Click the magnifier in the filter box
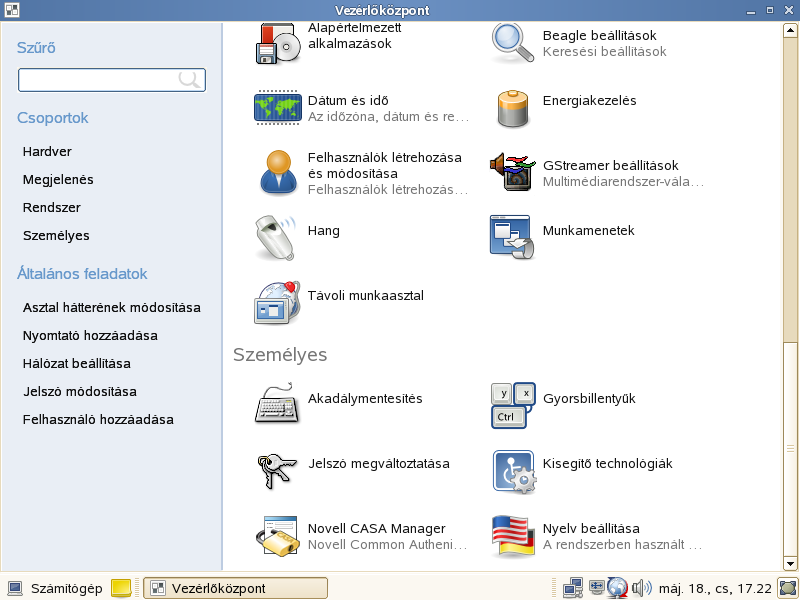 coord(189,80)
